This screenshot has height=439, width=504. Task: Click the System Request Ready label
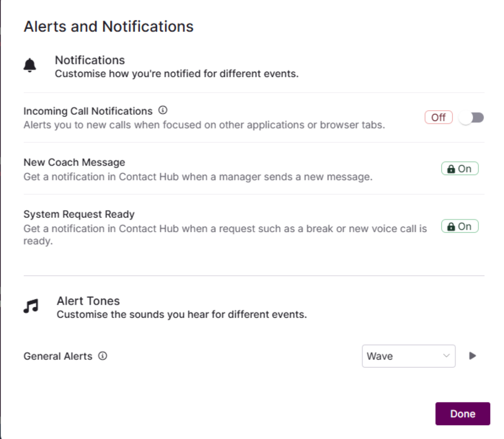(79, 214)
